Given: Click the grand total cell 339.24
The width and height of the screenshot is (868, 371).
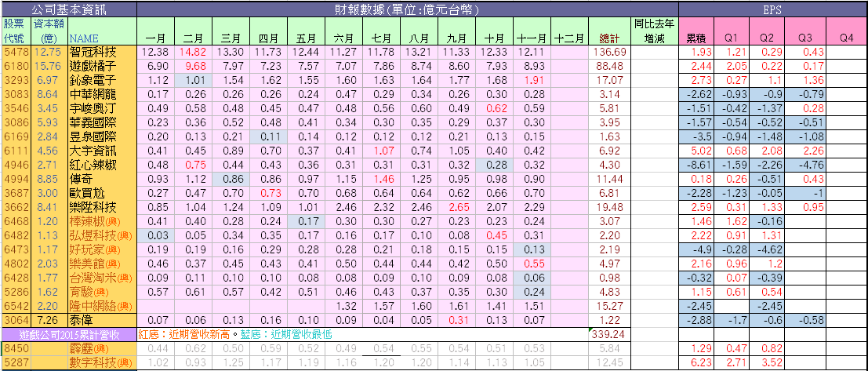Looking at the screenshot, I should tap(609, 334).
